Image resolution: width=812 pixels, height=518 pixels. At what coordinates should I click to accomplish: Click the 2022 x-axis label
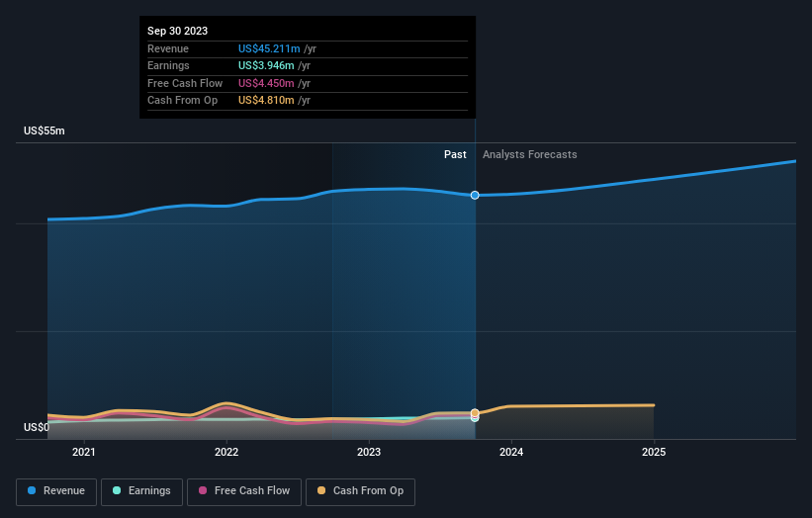click(x=226, y=452)
